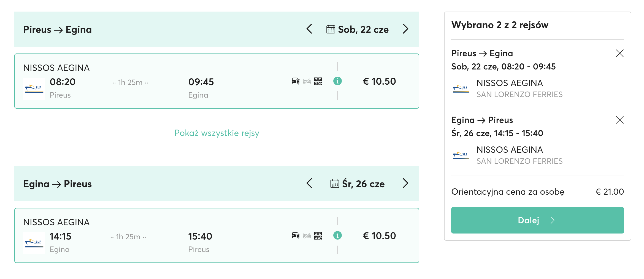The image size is (644, 279).
Task: Click QR code e-ticket icon on 14:15 sailing
Action: coord(318,236)
